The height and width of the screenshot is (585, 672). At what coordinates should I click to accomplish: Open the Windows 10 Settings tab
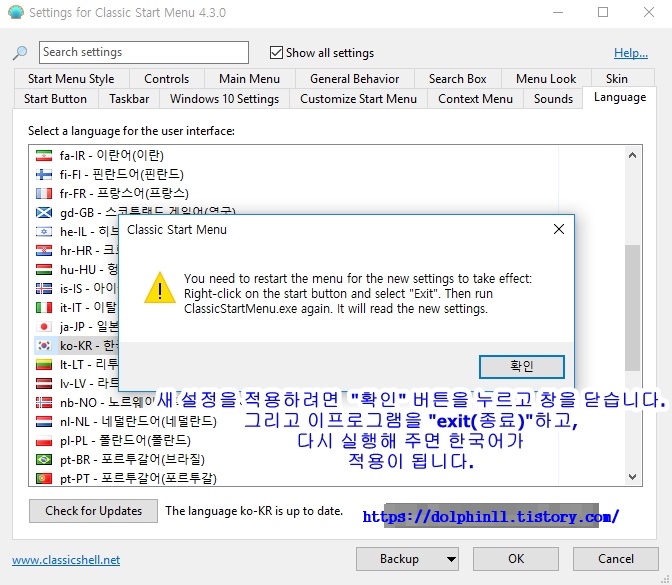[224, 99]
